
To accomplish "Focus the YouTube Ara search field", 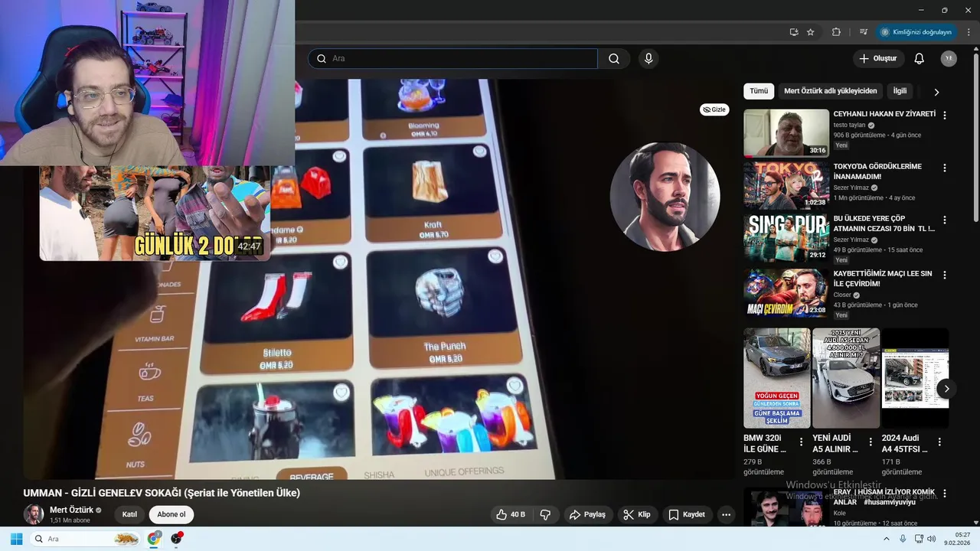I will click(x=453, y=59).
